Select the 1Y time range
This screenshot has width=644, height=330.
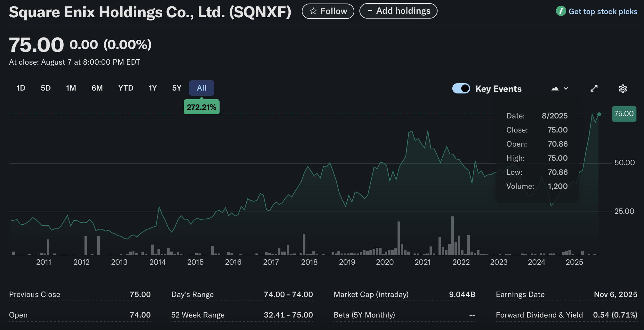[x=153, y=88]
